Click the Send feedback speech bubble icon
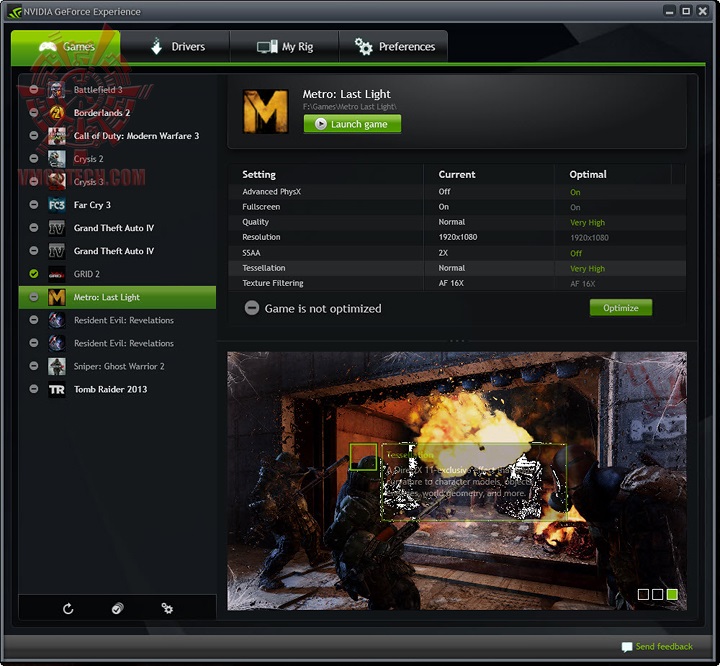720x666 pixels. point(626,647)
